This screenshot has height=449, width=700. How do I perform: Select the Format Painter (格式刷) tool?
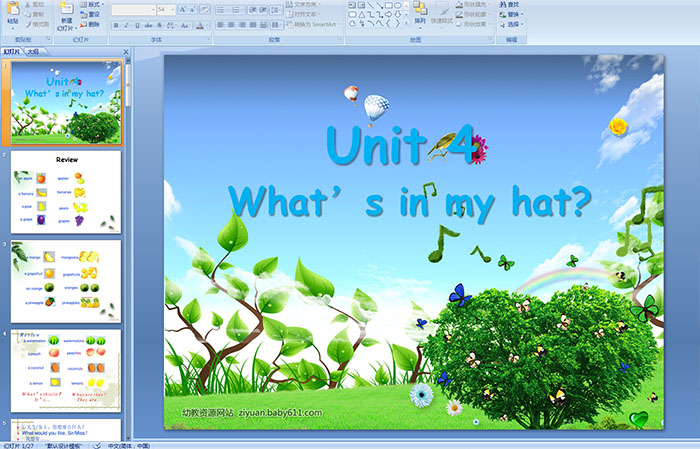pyautogui.click(x=37, y=24)
